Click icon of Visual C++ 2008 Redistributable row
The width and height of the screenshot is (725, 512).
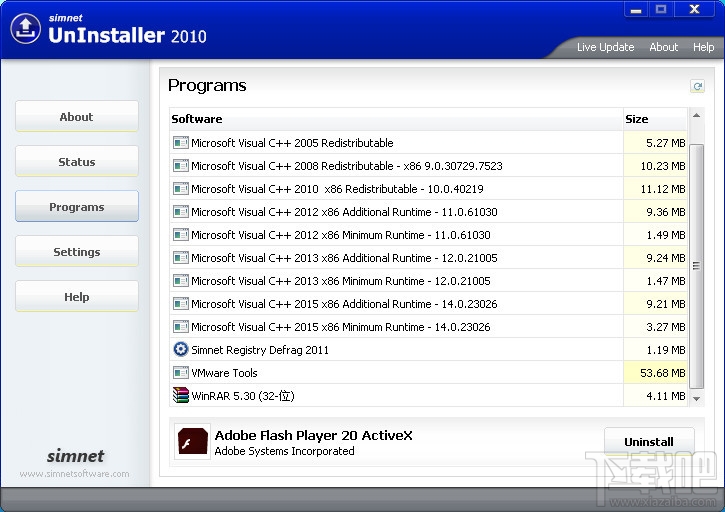181,166
